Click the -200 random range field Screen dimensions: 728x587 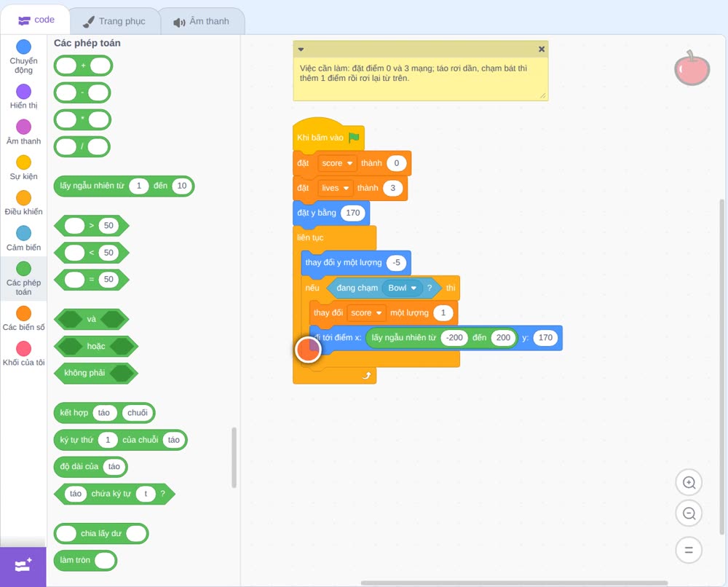pos(454,338)
